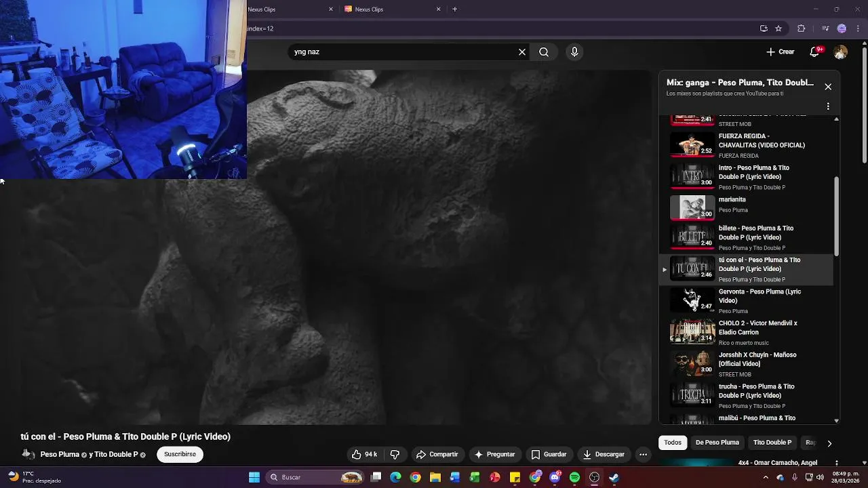Screen dimensions: 868x488
Task: Click the Guardar button
Action: tap(549, 454)
